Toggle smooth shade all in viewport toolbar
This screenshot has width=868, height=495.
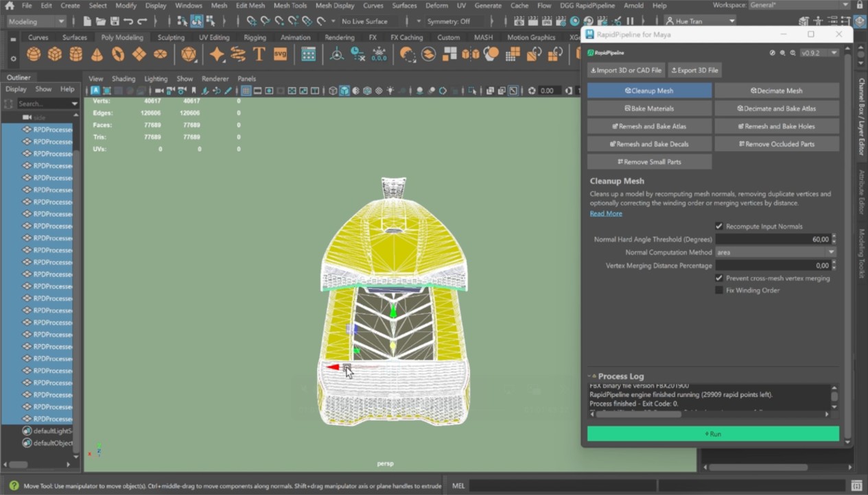click(x=344, y=90)
